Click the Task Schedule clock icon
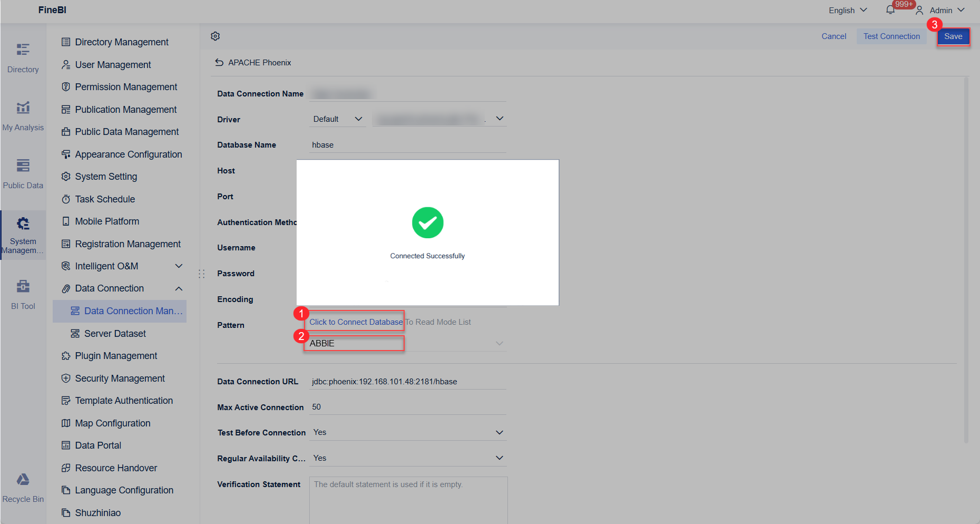Viewport: 980px width, 524px height. coord(66,199)
